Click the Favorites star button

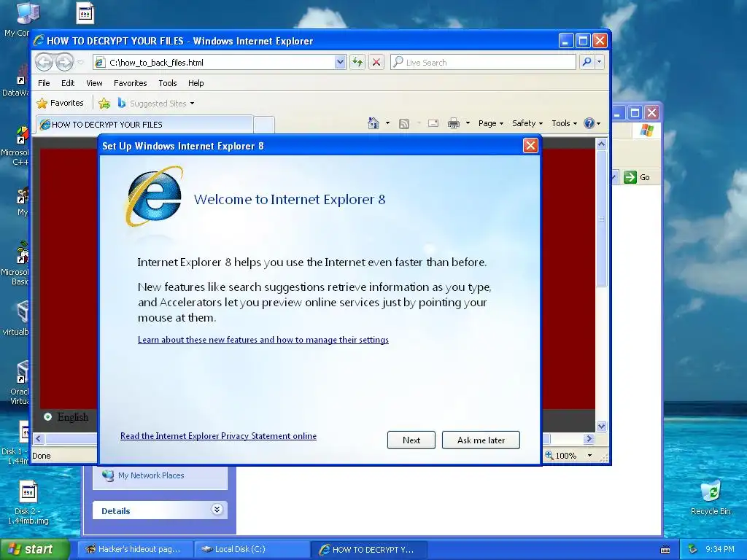coord(61,103)
